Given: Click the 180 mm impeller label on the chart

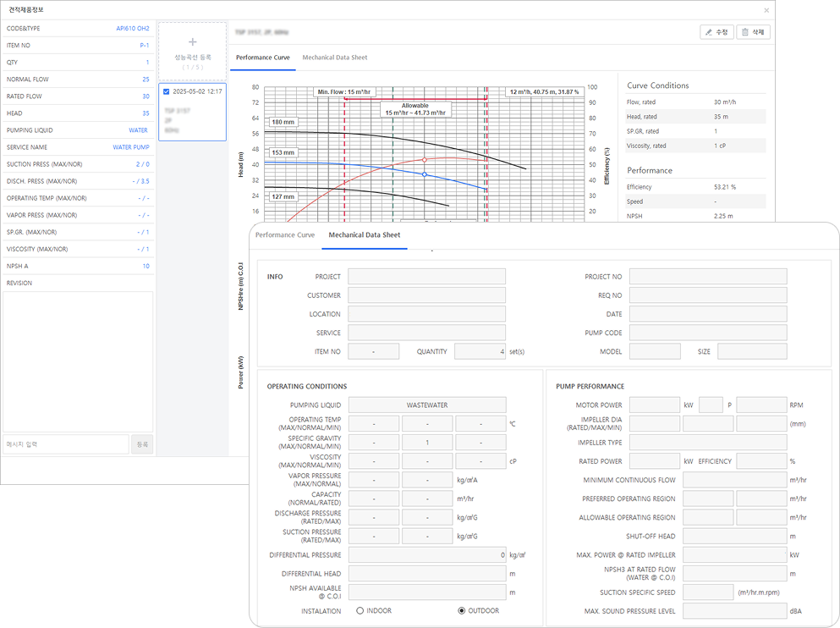Looking at the screenshot, I should point(283,122).
